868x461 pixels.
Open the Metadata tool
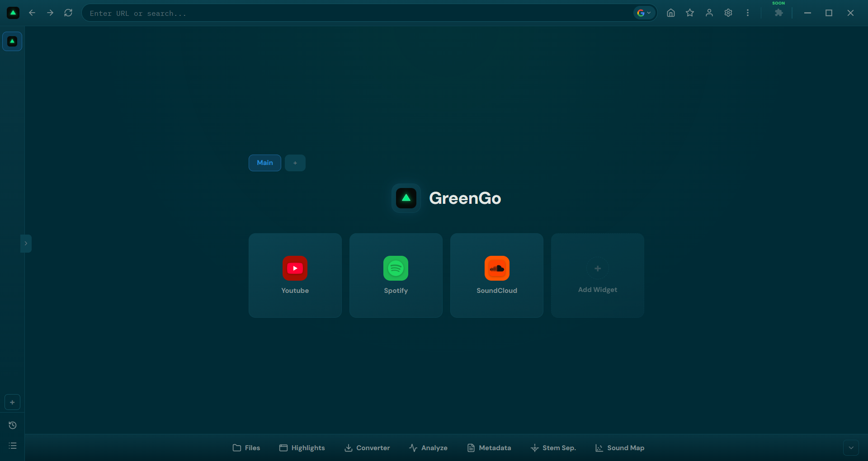pos(489,448)
